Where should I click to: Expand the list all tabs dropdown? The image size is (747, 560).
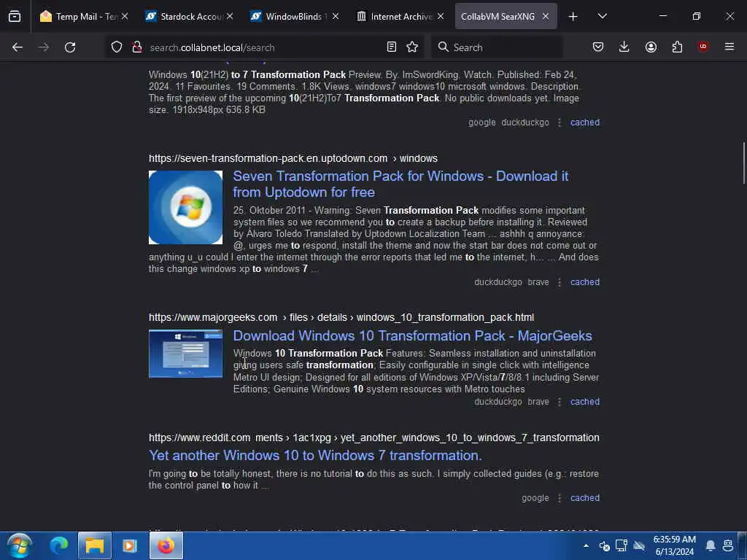(603, 17)
